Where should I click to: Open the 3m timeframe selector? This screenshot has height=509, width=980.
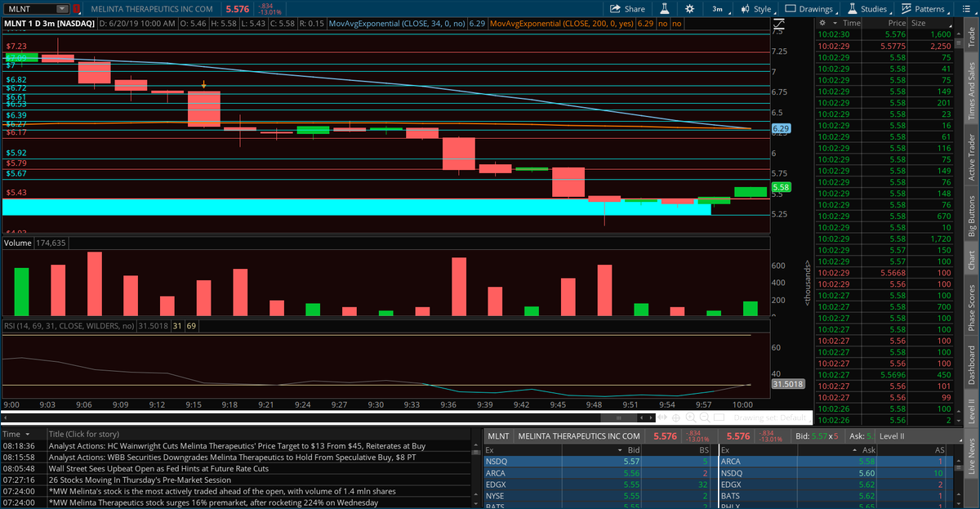[717, 9]
